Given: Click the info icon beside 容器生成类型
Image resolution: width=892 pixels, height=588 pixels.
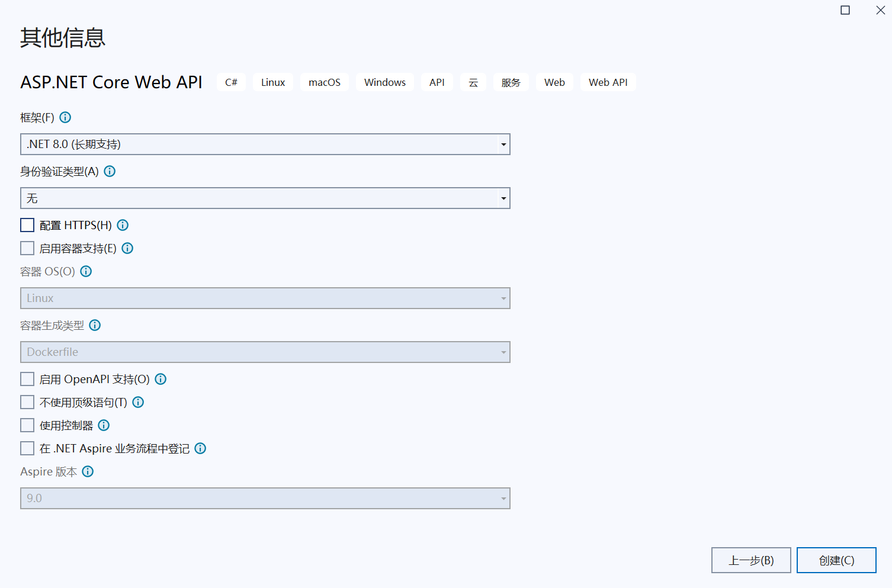Looking at the screenshot, I should tap(95, 325).
